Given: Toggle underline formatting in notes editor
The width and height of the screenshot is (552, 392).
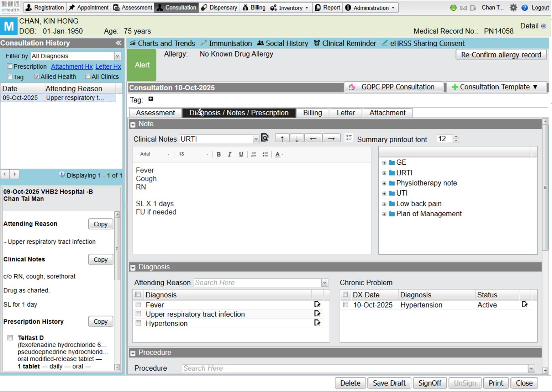Looking at the screenshot, I should click(241, 154).
